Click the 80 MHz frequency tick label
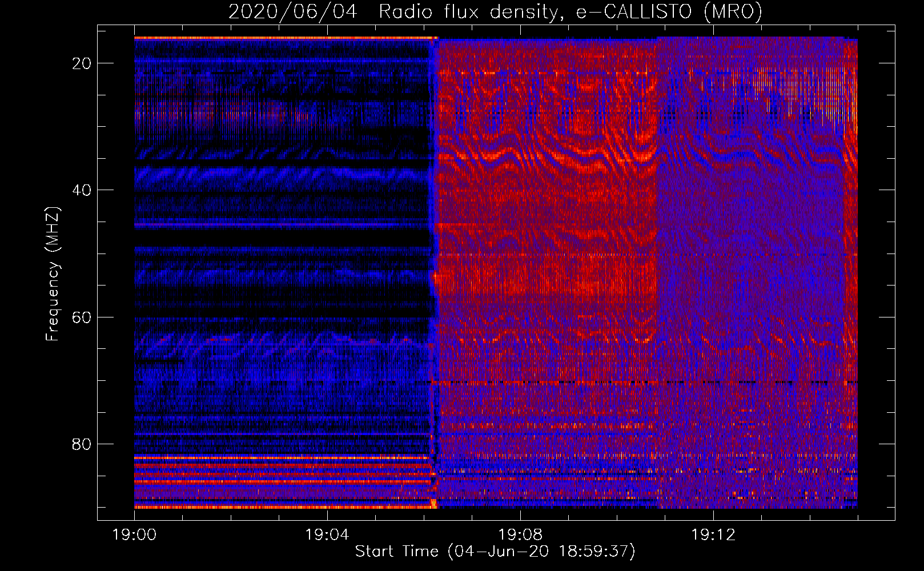The image size is (924, 571). (82, 444)
